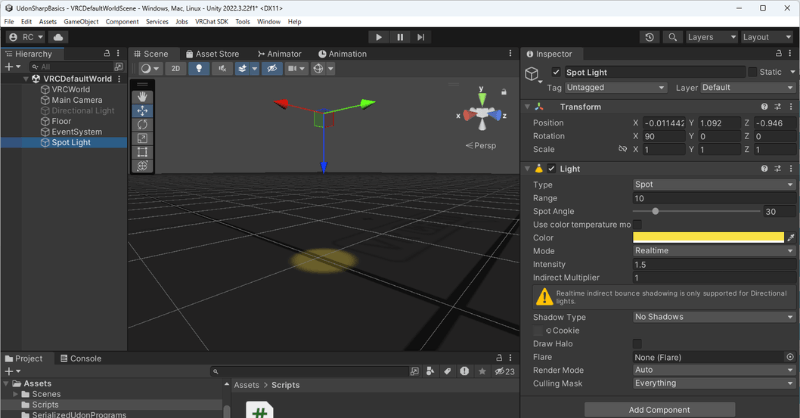This screenshot has height=418, width=800.
Task: Switch to the Asset Store tab
Action: (212, 54)
